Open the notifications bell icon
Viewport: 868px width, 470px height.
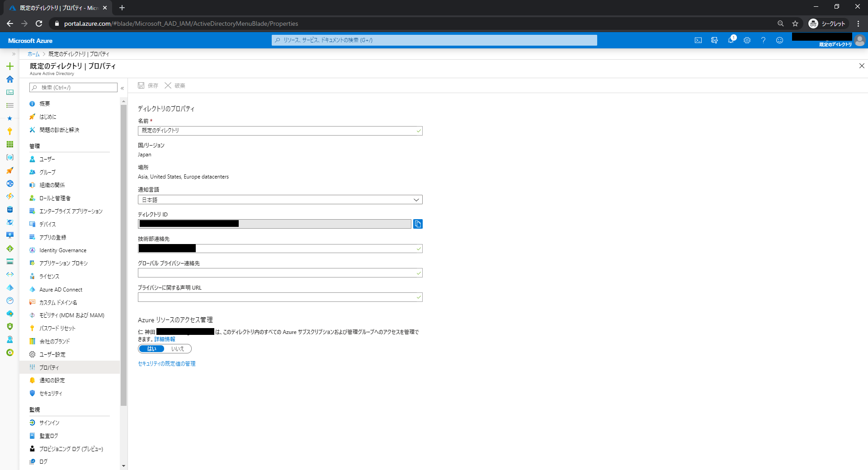tap(731, 40)
